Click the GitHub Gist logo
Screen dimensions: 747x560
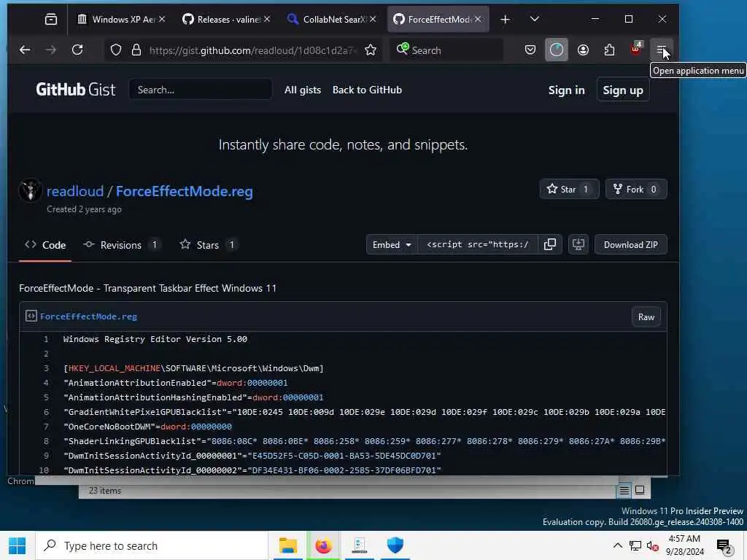[76, 90]
